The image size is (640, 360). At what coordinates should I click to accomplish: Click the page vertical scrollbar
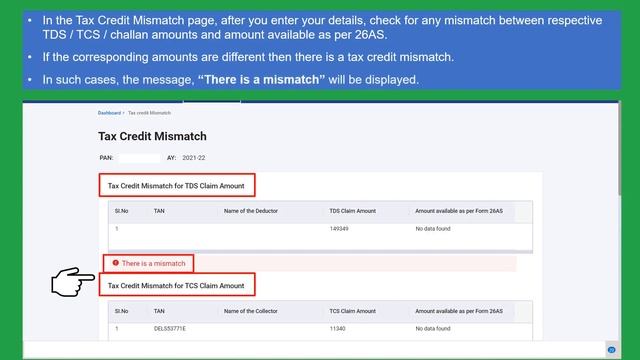tap(620, 149)
